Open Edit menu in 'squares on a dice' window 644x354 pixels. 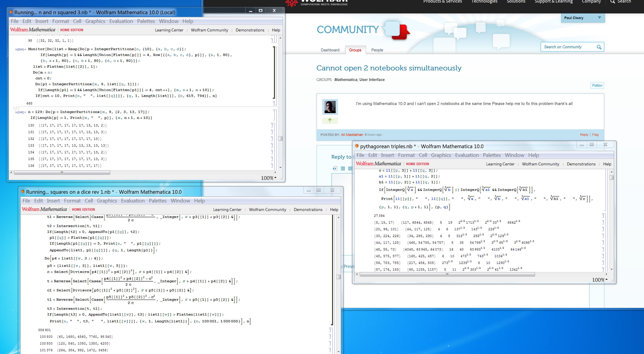[39, 201]
